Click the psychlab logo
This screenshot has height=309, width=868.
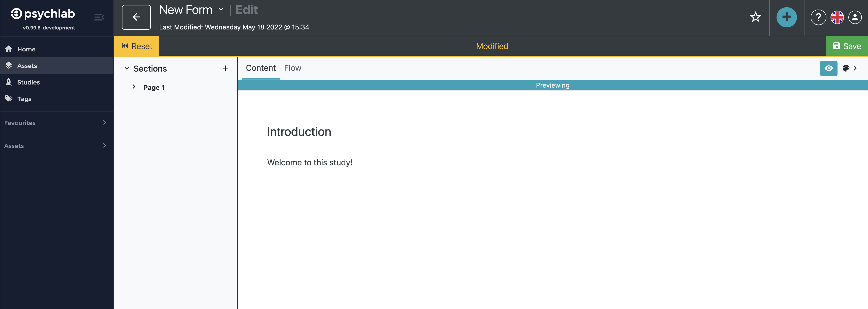pyautogui.click(x=43, y=14)
